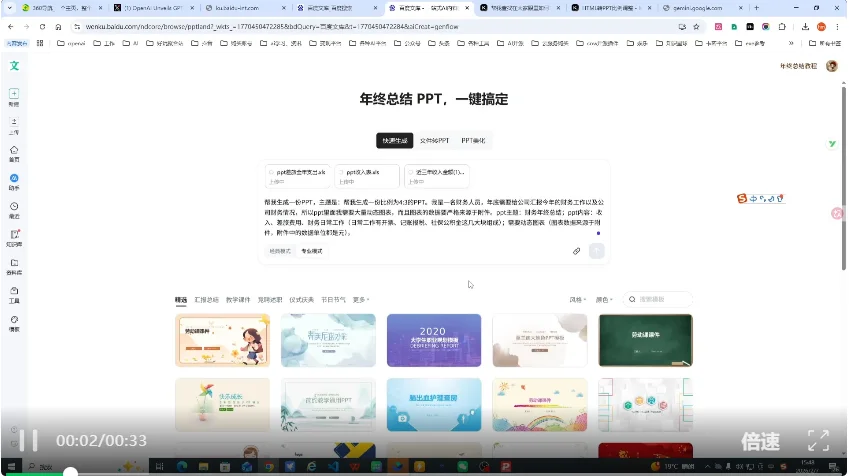Click the 倍速 playback speed button
The height and width of the screenshot is (476, 849).
coord(760,441)
